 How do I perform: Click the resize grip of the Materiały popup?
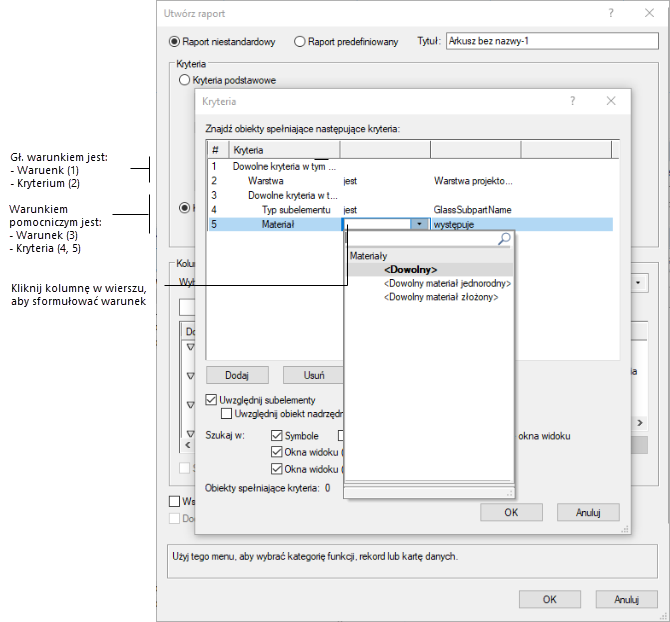(508, 492)
